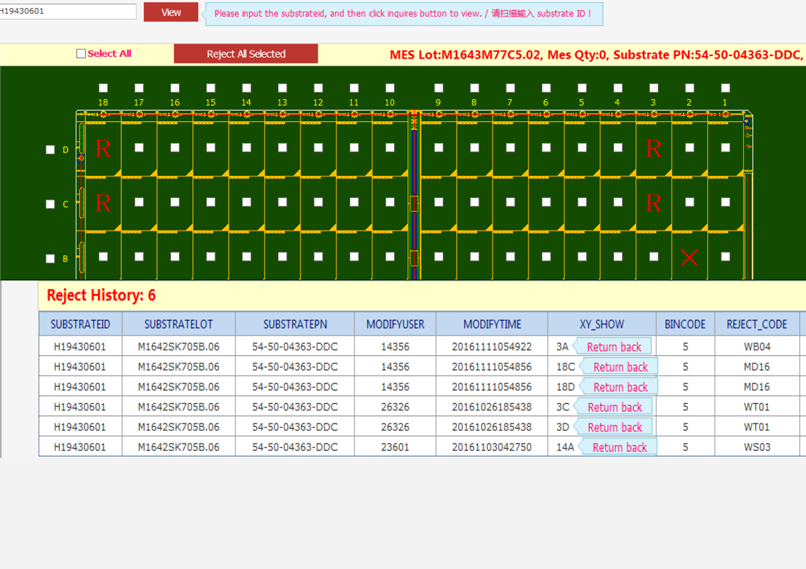This screenshot has height=569, width=806.
Task: Click the red X mark in column 2 row B
Action: tap(689, 257)
